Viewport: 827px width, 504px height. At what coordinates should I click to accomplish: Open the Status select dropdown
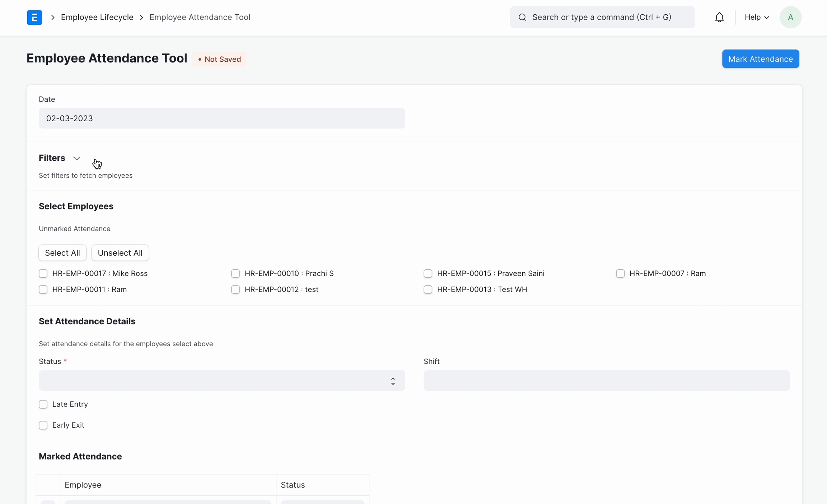coord(222,381)
